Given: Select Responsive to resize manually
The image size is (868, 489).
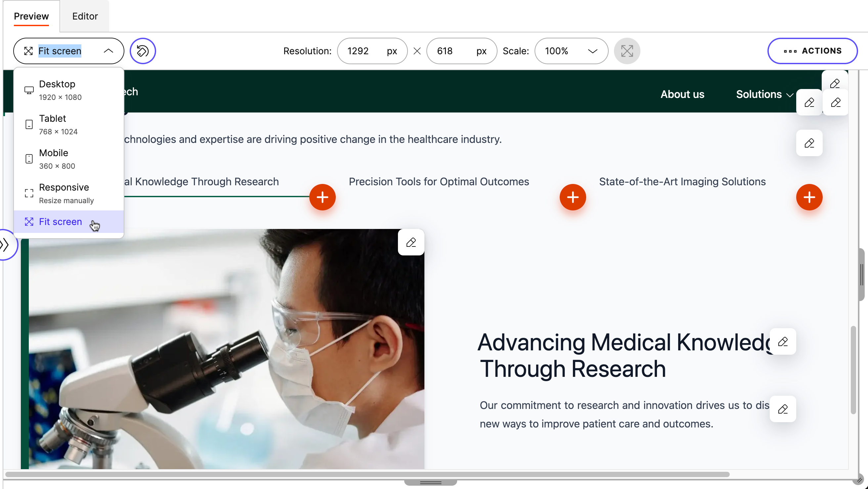Looking at the screenshot, I should pos(64,193).
